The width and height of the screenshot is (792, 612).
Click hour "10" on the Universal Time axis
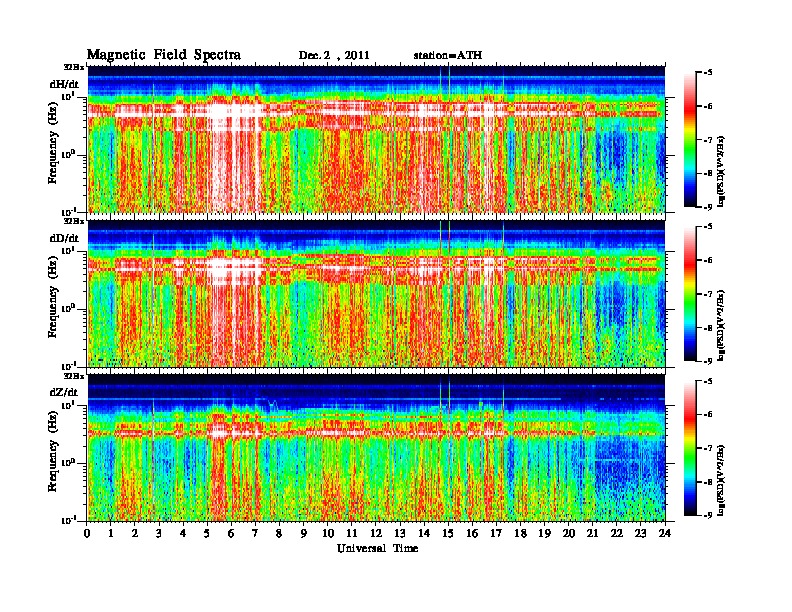click(328, 533)
